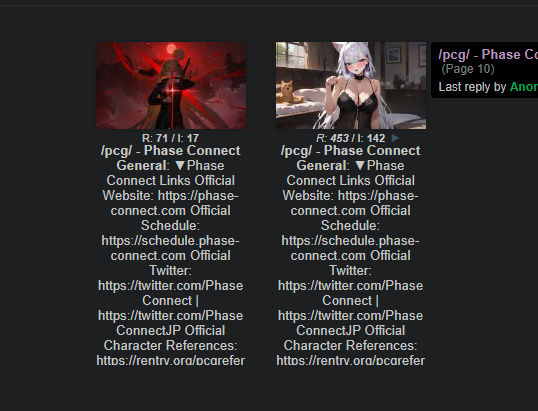
Task: Click the rentry.org reference link in the right thread
Action: coord(350,360)
